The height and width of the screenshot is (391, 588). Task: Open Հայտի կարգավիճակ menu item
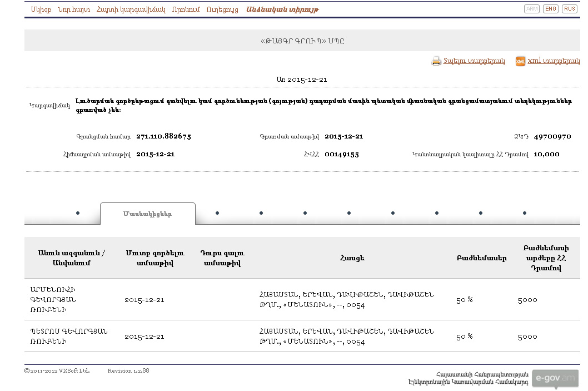pyautogui.click(x=131, y=9)
